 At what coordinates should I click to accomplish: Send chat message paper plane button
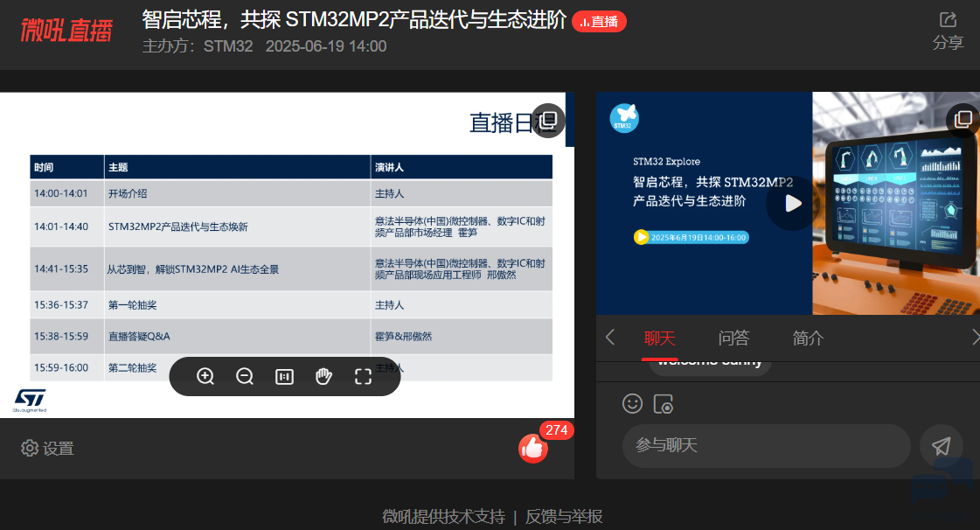point(942,446)
